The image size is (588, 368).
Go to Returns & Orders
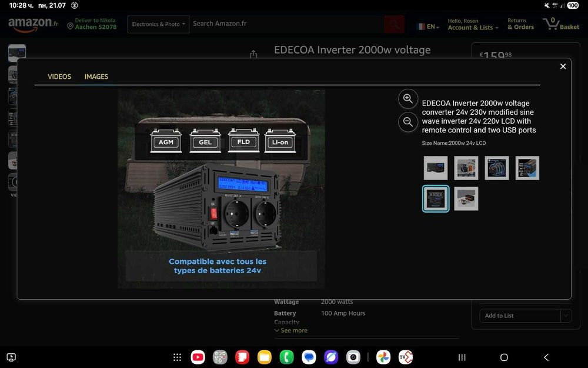[520, 24]
